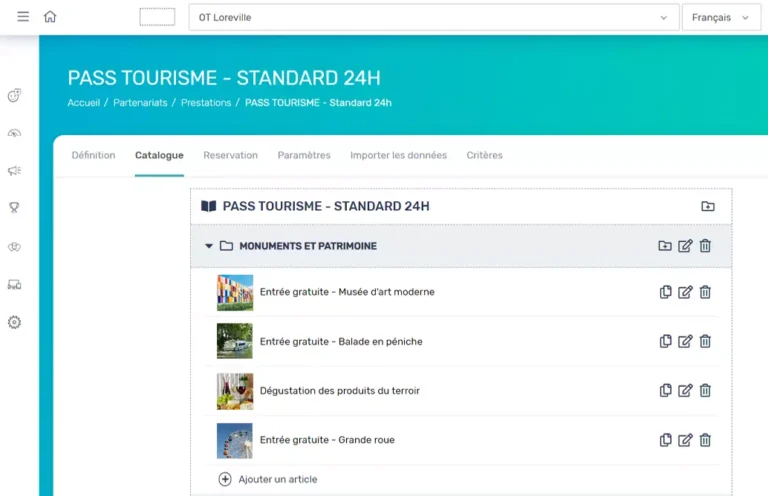Duplicate Dégustation des produits du terroir
This screenshot has height=496, width=768.
(665, 391)
